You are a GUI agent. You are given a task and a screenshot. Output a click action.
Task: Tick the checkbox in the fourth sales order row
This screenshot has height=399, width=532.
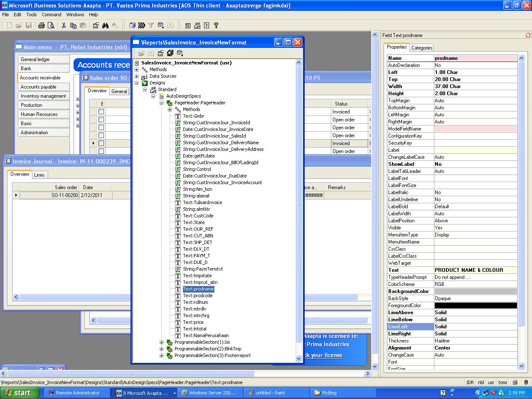[x=101, y=135]
